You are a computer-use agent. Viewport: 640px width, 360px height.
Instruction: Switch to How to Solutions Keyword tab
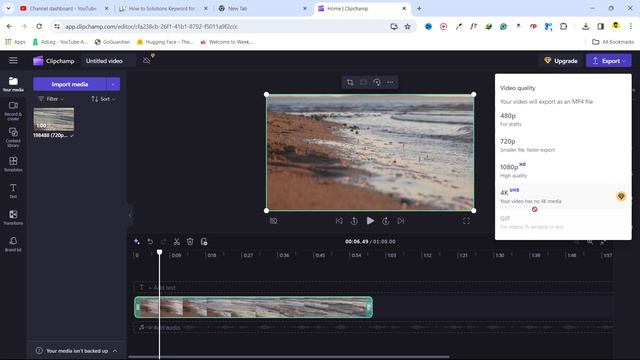(x=163, y=8)
